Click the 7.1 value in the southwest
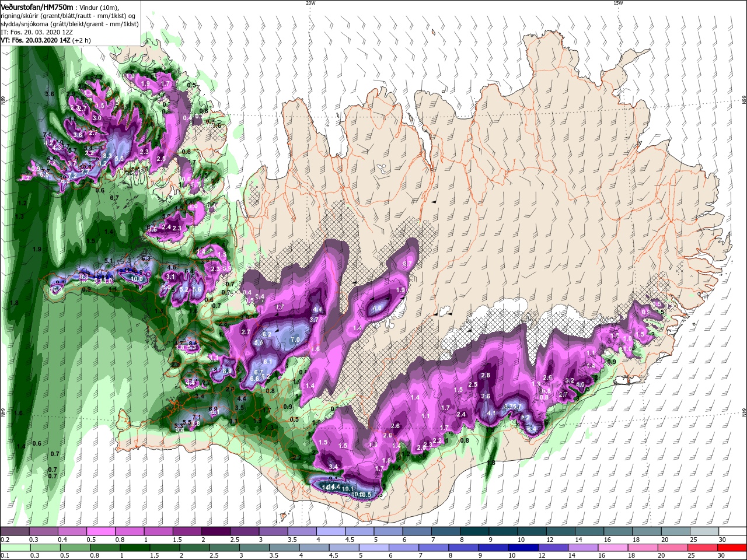The height and width of the screenshot is (560, 747). click(x=197, y=417)
